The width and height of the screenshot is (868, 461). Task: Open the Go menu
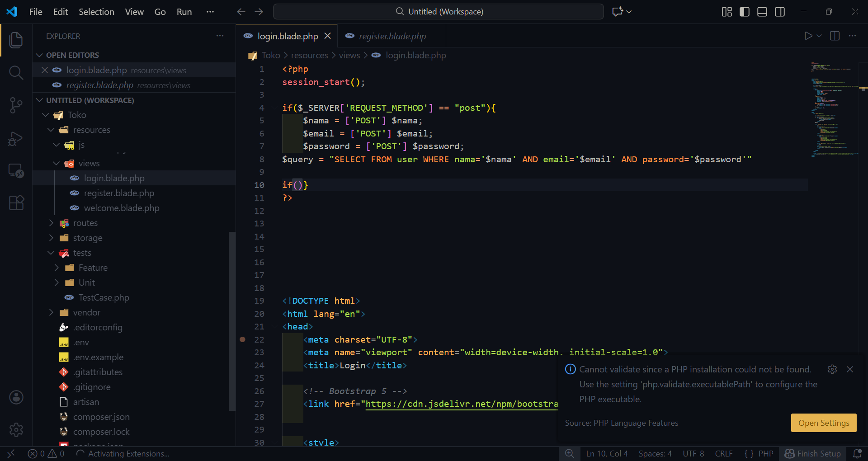tap(160, 12)
